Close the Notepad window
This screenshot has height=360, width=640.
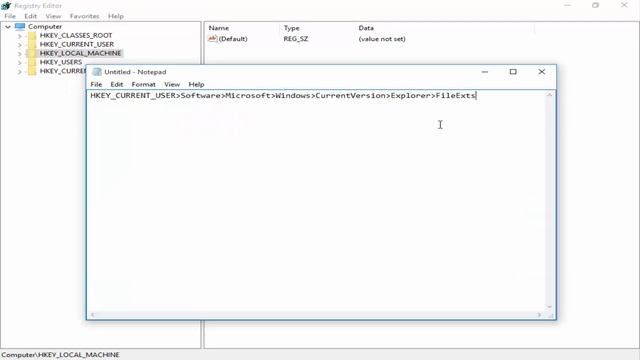(542, 72)
